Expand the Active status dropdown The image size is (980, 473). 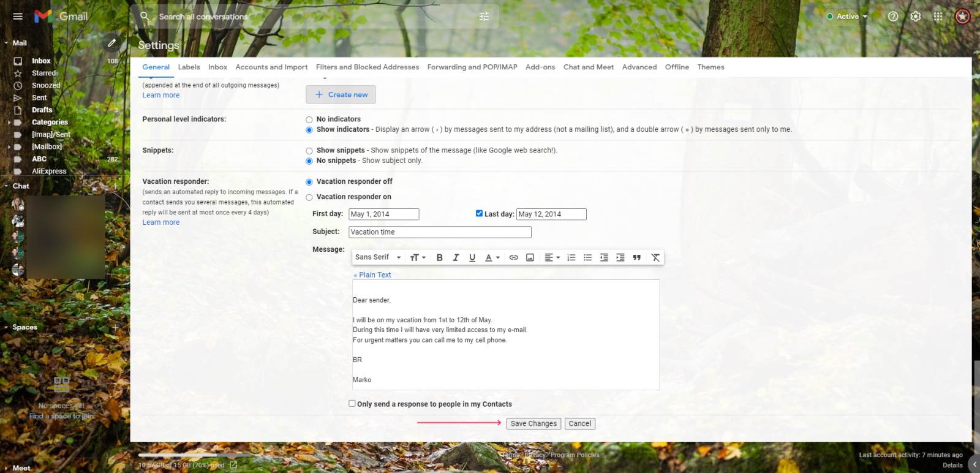pyautogui.click(x=848, y=17)
